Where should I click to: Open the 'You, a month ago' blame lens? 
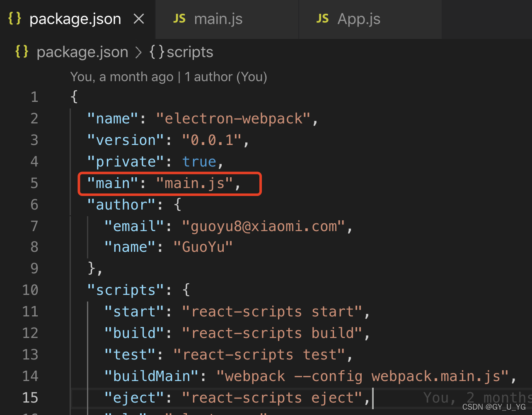[x=169, y=77]
